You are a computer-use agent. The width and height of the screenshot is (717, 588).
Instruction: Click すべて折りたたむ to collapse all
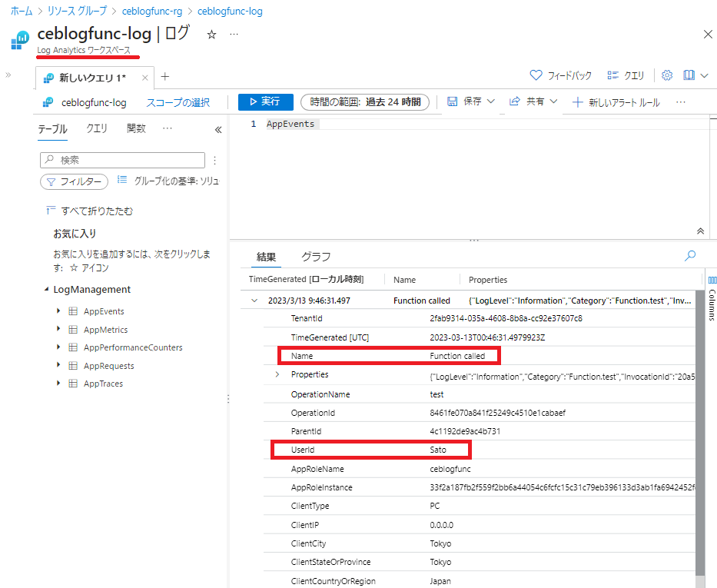[90, 211]
